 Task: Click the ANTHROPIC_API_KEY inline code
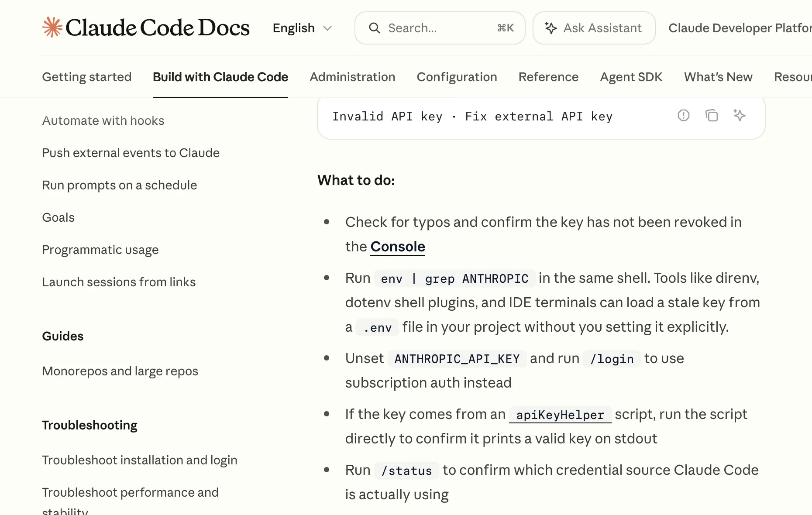click(x=457, y=359)
